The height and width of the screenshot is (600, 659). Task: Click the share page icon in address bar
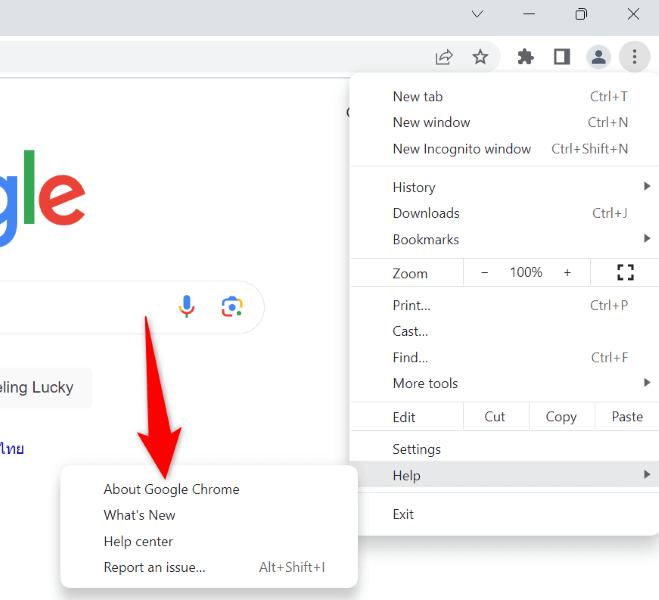(444, 57)
